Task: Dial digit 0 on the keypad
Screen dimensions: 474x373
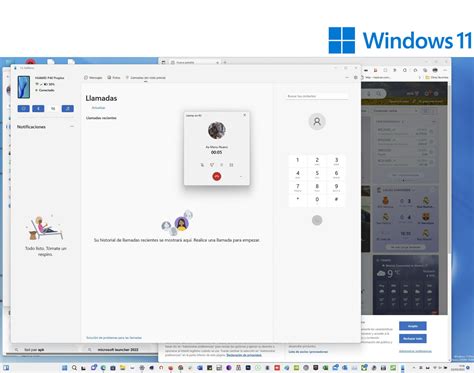Action: (317, 200)
